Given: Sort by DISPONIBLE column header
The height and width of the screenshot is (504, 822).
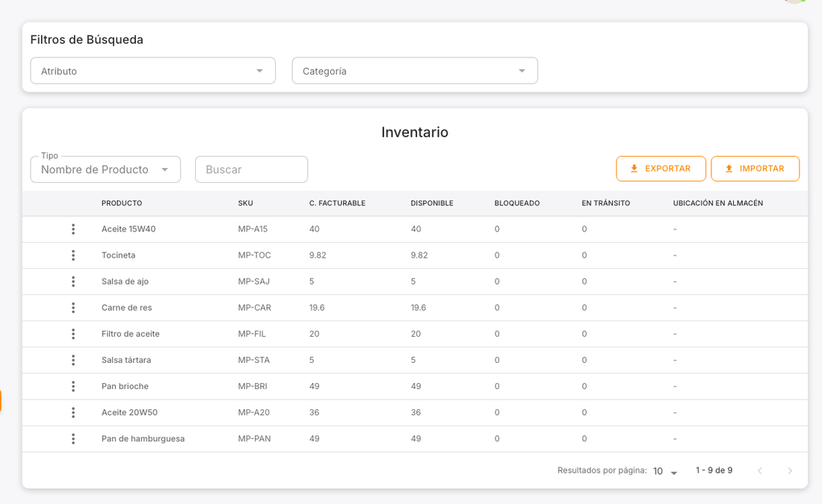Looking at the screenshot, I should pos(432,203).
